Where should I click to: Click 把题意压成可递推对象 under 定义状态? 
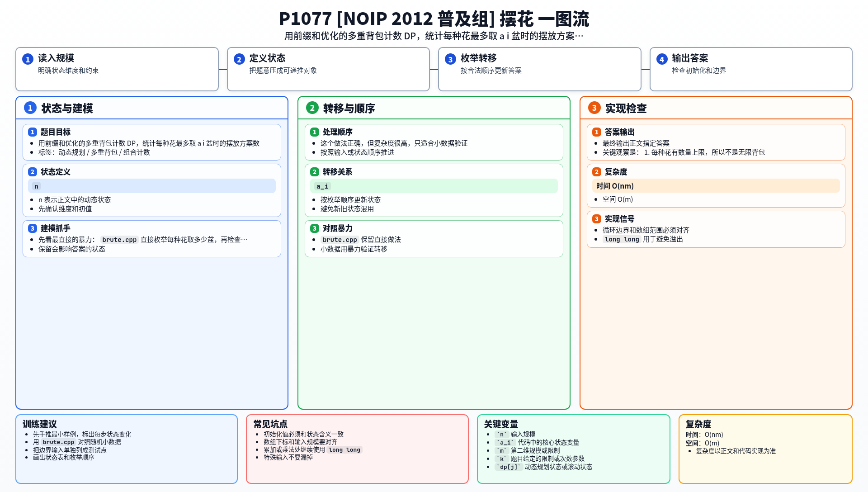283,71
